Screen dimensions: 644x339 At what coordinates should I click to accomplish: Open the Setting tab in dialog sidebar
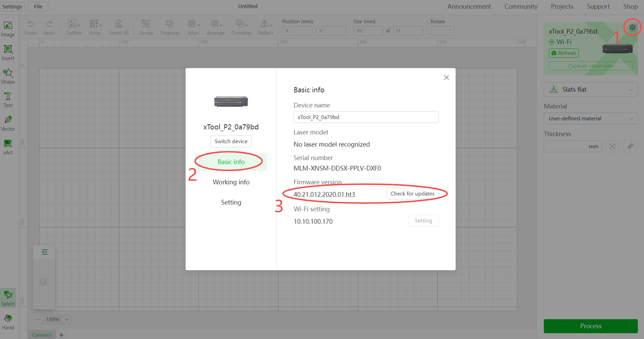coord(231,202)
